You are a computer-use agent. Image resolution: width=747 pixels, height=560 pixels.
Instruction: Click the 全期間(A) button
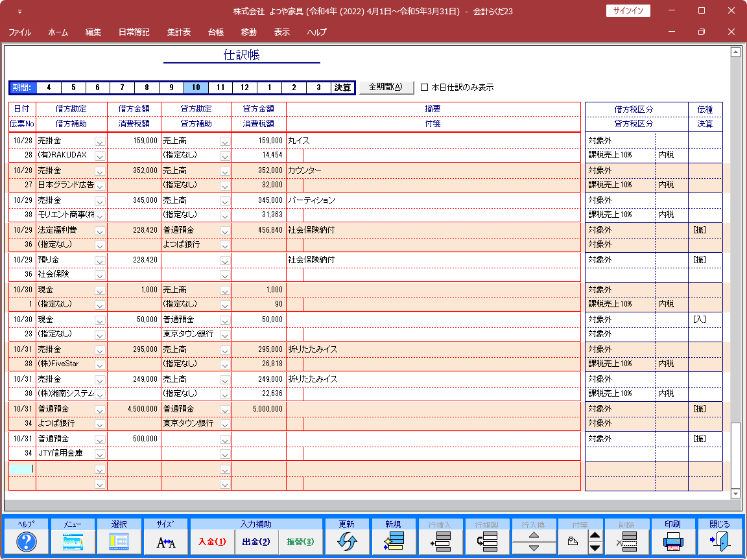386,87
